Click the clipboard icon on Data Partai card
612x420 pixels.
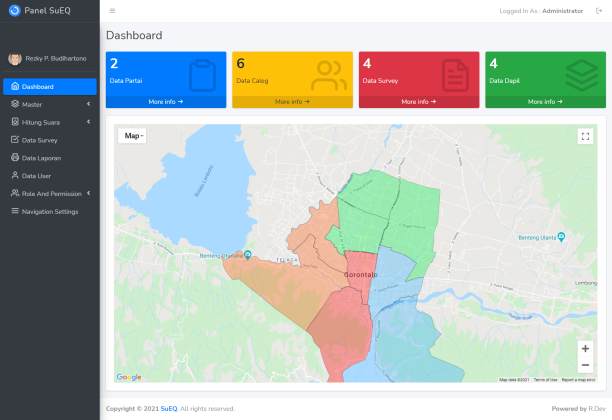202,74
